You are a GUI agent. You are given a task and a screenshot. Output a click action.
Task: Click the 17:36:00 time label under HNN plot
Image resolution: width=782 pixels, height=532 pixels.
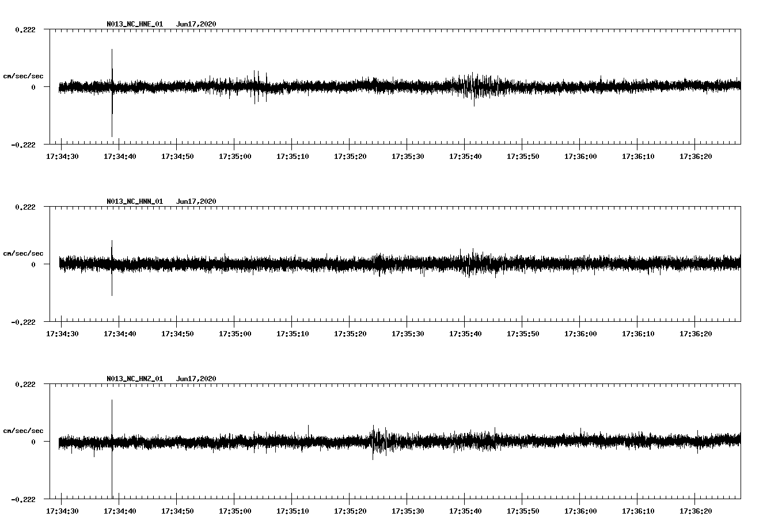[581, 334]
